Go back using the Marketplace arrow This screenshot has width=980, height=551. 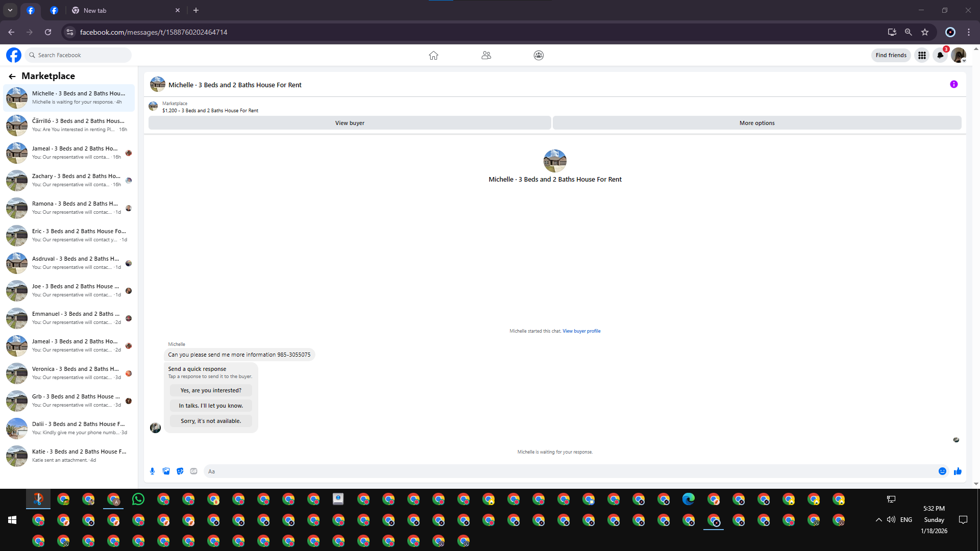pos(12,76)
